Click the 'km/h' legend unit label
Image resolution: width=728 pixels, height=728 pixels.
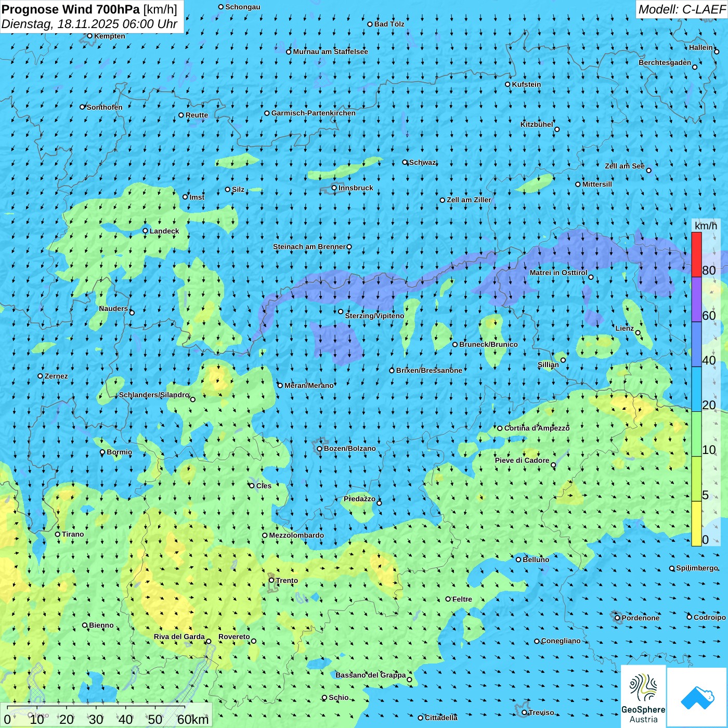point(706,226)
